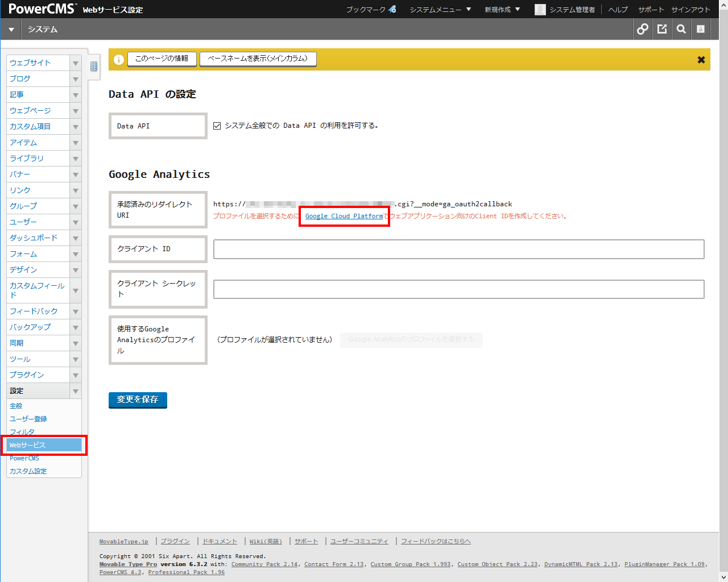This screenshot has height=582, width=728.
Task: Click the view site external-link icon
Action: [662, 29]
